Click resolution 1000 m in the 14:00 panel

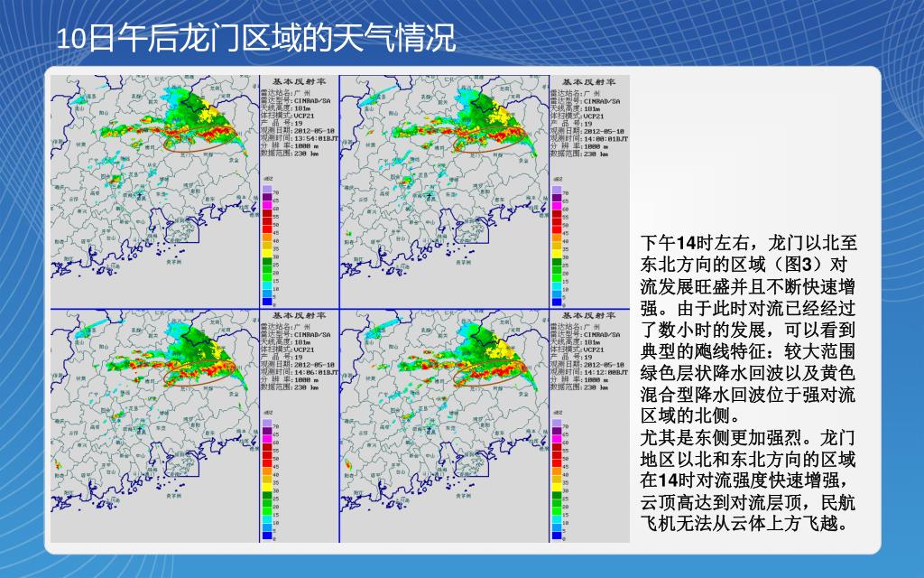[596, 145]
